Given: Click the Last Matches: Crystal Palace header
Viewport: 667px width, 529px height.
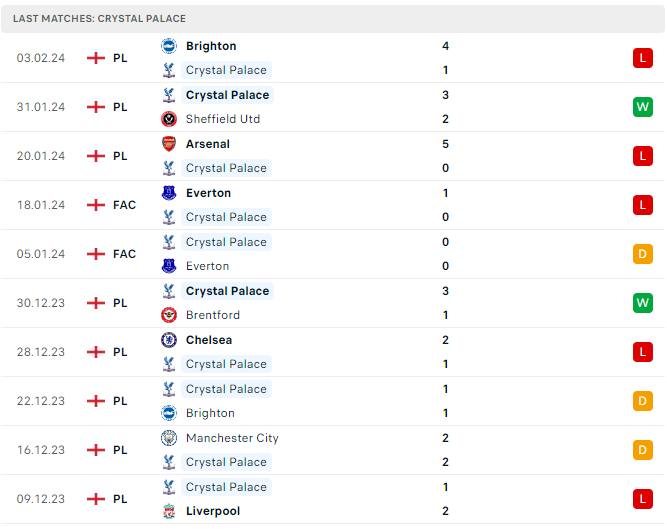Looking at the screenshot, I should 99,19.
